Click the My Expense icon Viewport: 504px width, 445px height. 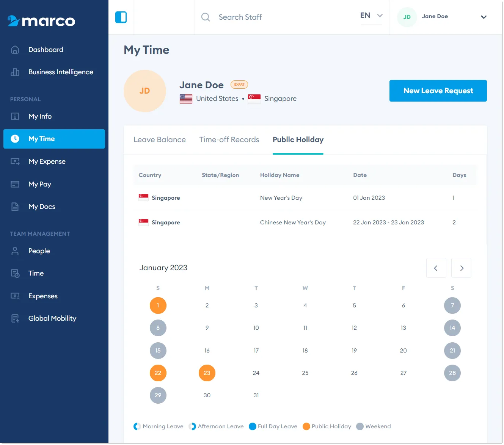tap(15, 161)
